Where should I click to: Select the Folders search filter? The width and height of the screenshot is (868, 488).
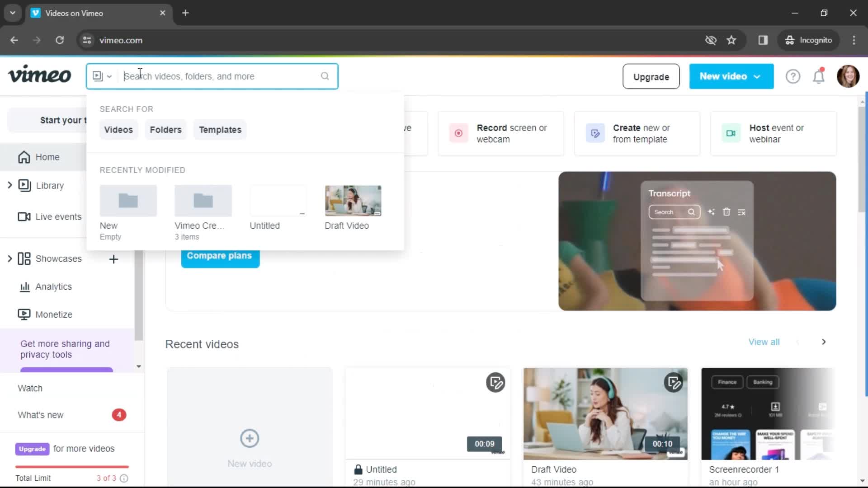coord(165,130)
